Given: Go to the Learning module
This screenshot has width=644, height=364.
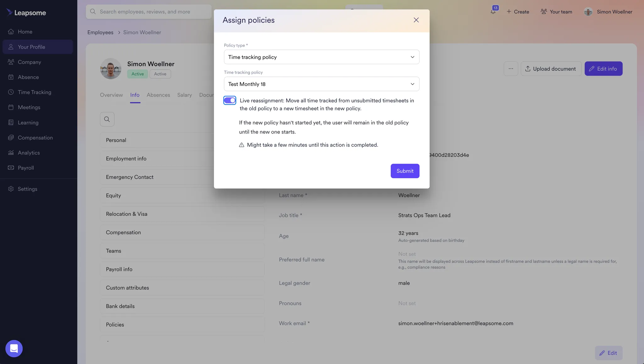Looking at the screenshot, I should point(28,122).
